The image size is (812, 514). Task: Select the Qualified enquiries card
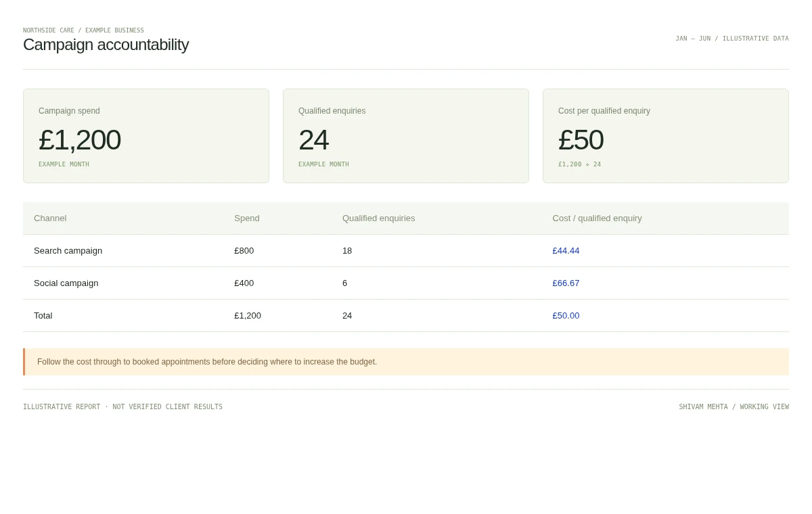coord(406,136)
